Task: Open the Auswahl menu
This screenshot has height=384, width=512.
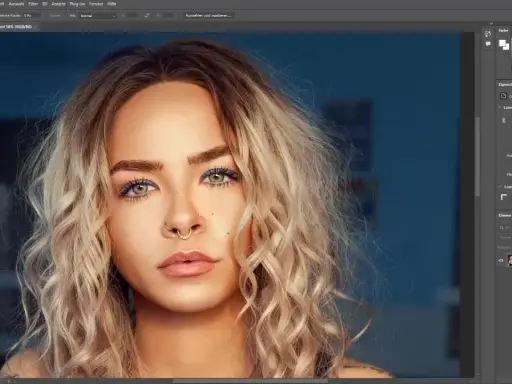Action: (x=16, y=4)
